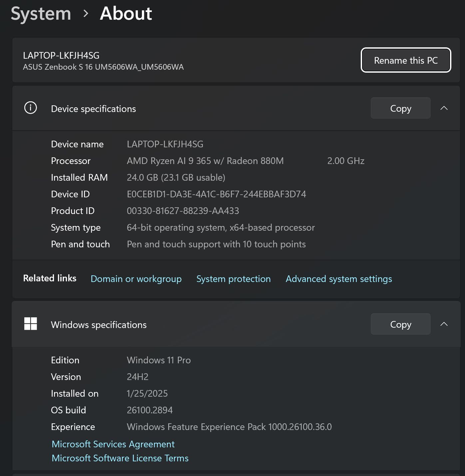The image size is (465, 476).
Task: Open the Domain or workgroup link
Action: point(136,279)
